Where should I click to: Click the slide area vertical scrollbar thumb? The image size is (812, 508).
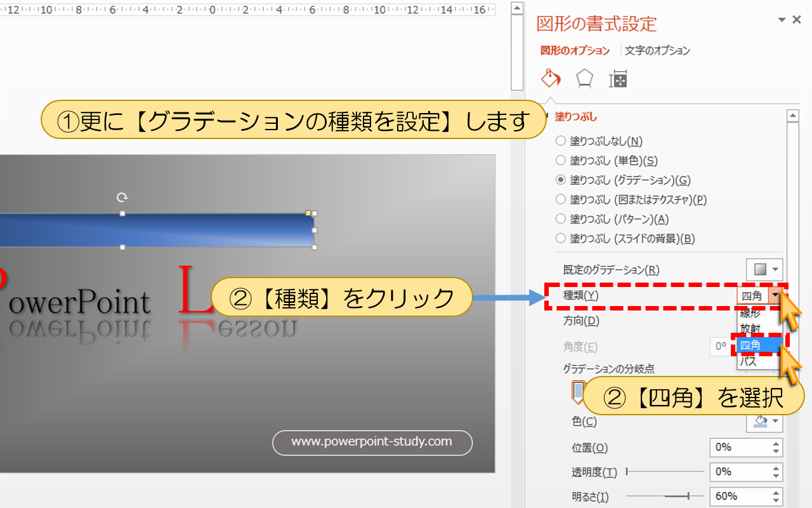pos(517,53)
